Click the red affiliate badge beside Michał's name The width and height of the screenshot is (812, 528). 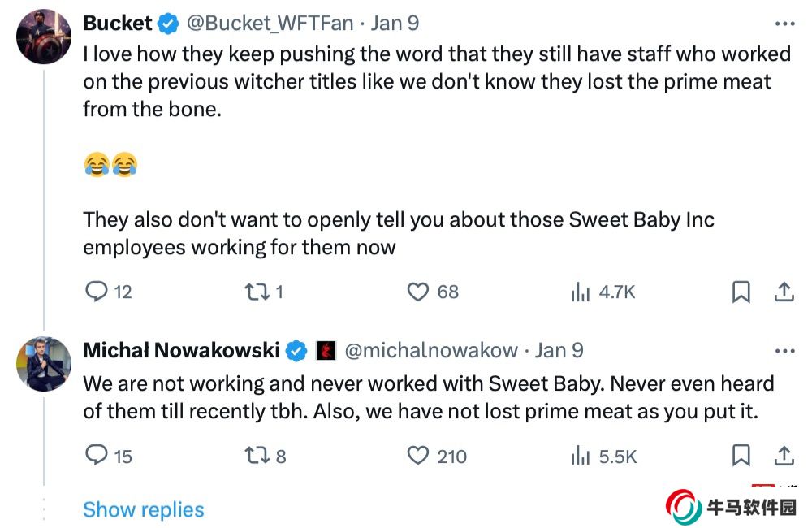326,350
